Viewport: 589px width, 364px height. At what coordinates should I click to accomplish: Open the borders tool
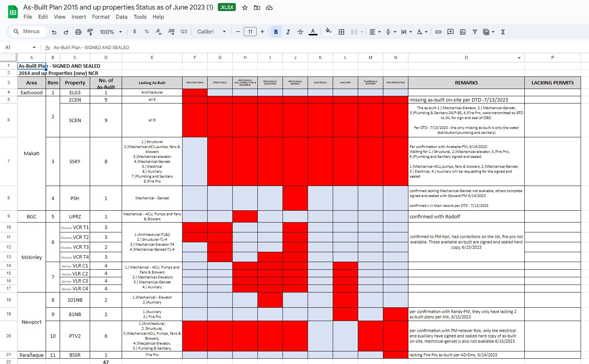pyautogui.click(x=341, y=32)
